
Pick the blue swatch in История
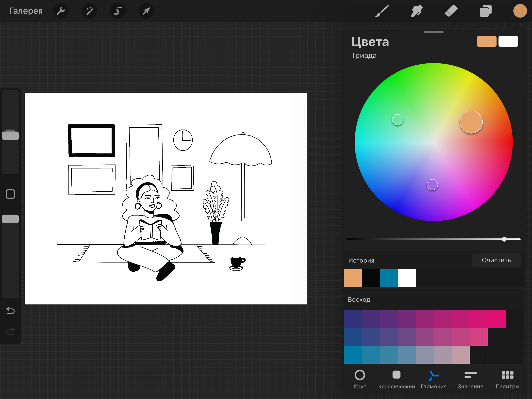coord(389,278)
